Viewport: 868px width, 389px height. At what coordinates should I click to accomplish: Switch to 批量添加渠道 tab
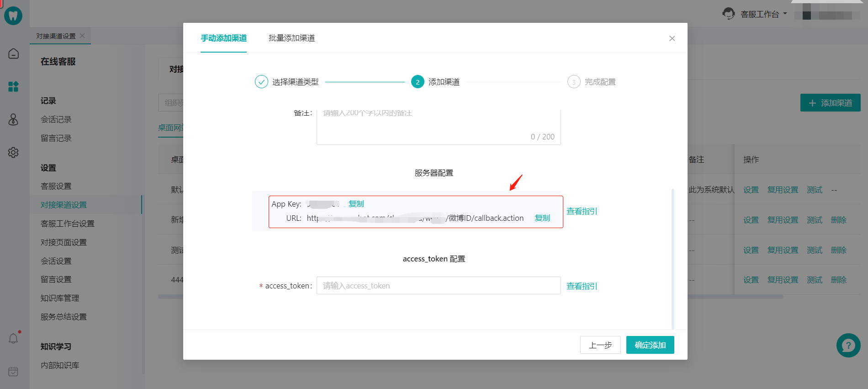[292, 38]
